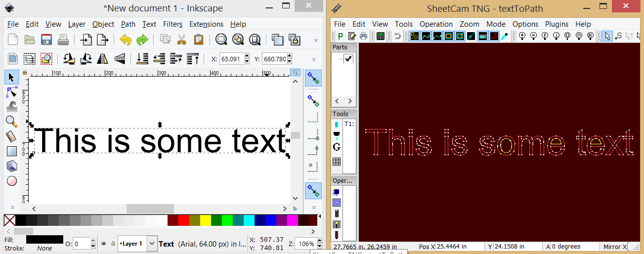Click the scissors Cut icon
This screenshot has height=254, width=644.
point(181,40)
